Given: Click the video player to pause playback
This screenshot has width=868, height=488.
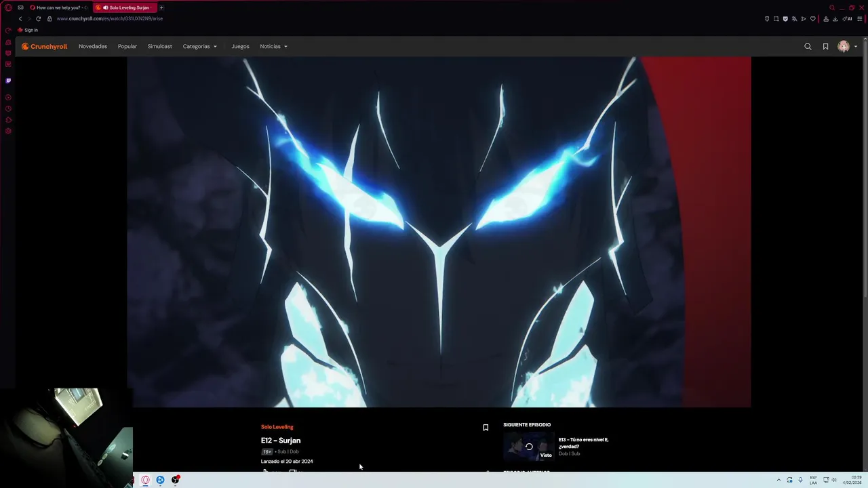Looking at the screenshot, I should 439,232.
